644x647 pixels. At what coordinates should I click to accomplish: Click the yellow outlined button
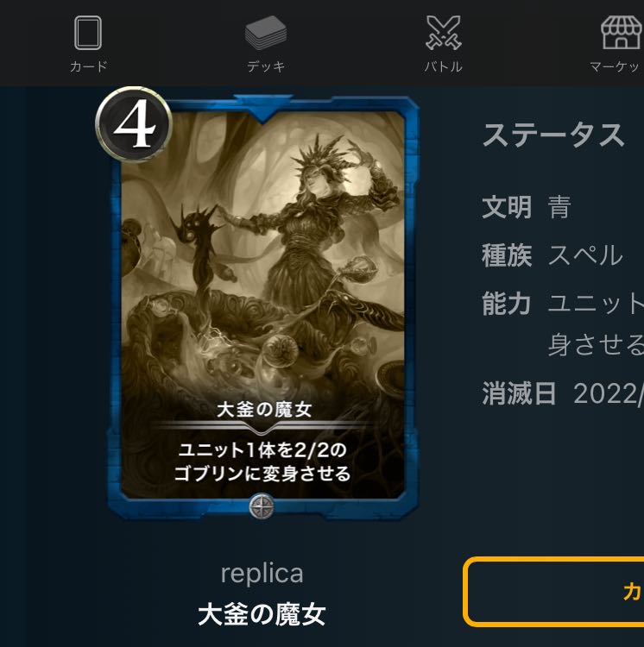click(553, 592)
